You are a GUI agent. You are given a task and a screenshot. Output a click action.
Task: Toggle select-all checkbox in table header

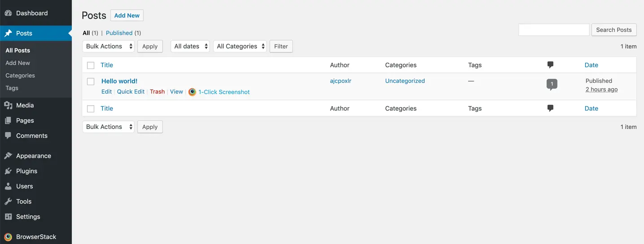point(91,65)
